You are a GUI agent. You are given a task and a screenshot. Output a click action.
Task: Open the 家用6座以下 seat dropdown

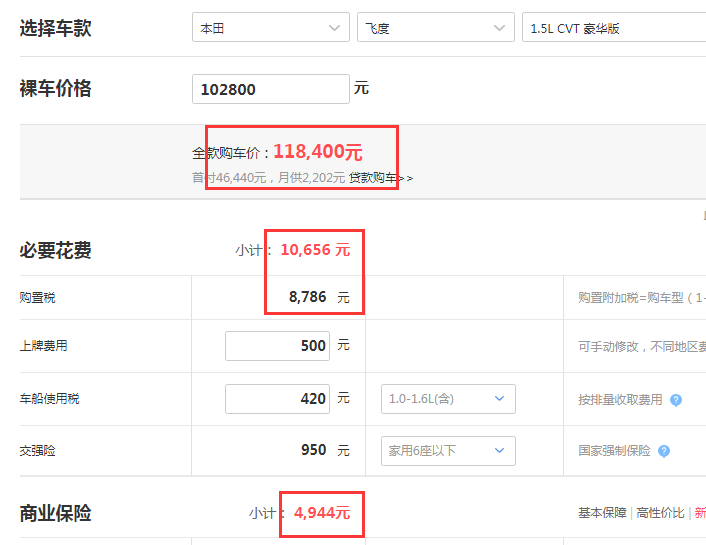(448, 450)
